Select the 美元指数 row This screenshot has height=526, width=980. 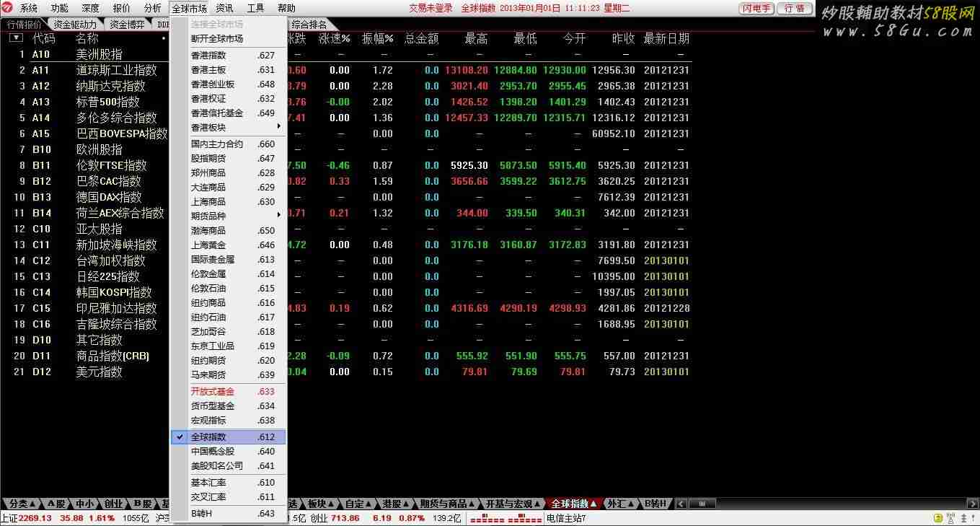coord(346,372)
